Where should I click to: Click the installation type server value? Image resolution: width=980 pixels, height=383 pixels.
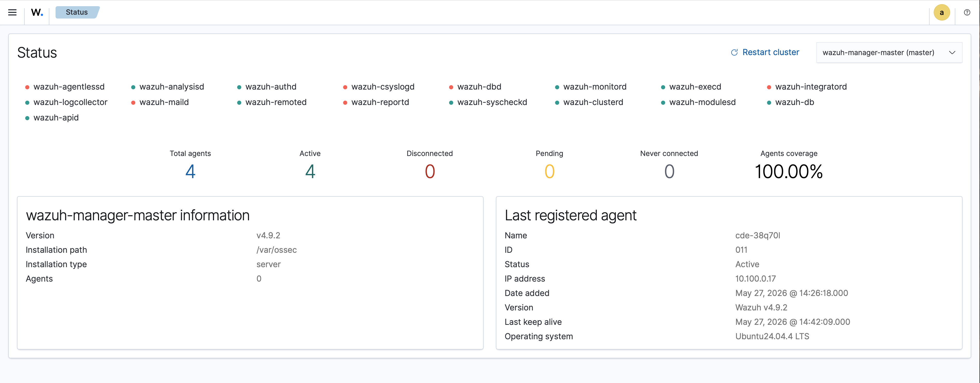(x=269, y=264)
